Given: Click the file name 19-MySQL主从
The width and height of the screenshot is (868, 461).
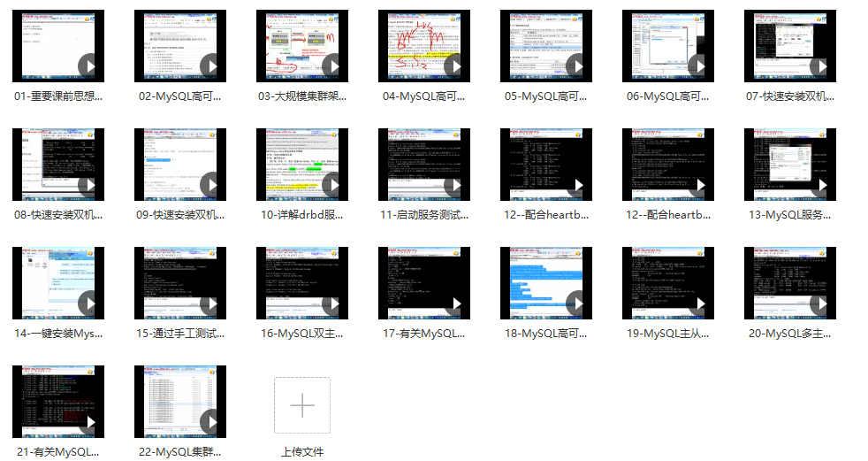Looking at the screenshot, I should point(667,334).
